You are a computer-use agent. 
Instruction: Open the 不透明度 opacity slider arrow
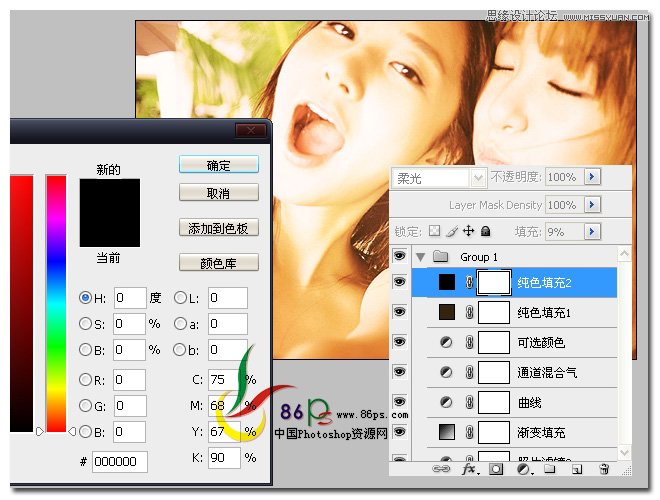pos(592,177)
